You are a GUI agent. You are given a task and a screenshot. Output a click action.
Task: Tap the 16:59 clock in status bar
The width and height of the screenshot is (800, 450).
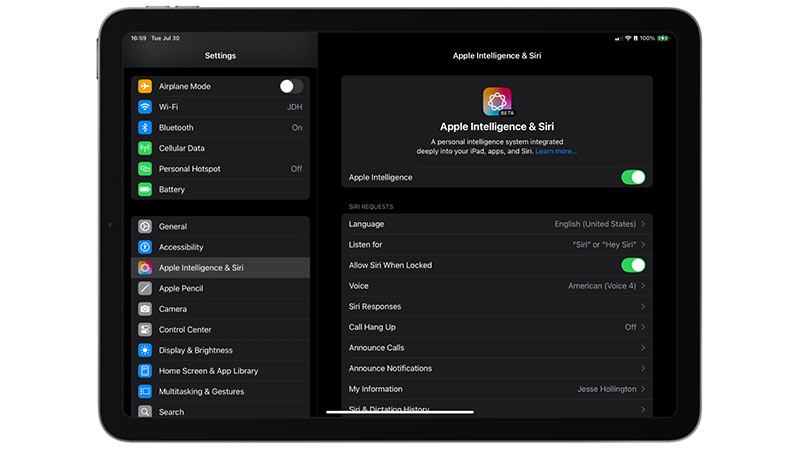pyautogui.click(x=138, y=38)
